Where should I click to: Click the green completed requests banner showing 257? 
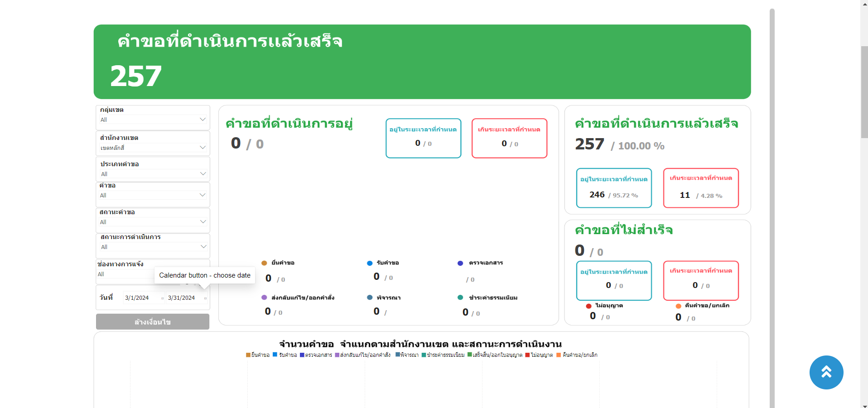(x=422, y=62)
